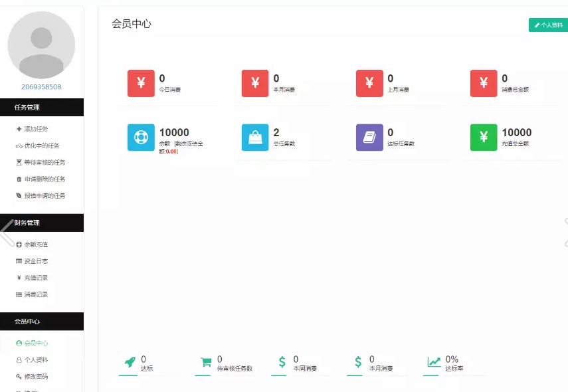Click the 今日消费 yen icon

141,83
